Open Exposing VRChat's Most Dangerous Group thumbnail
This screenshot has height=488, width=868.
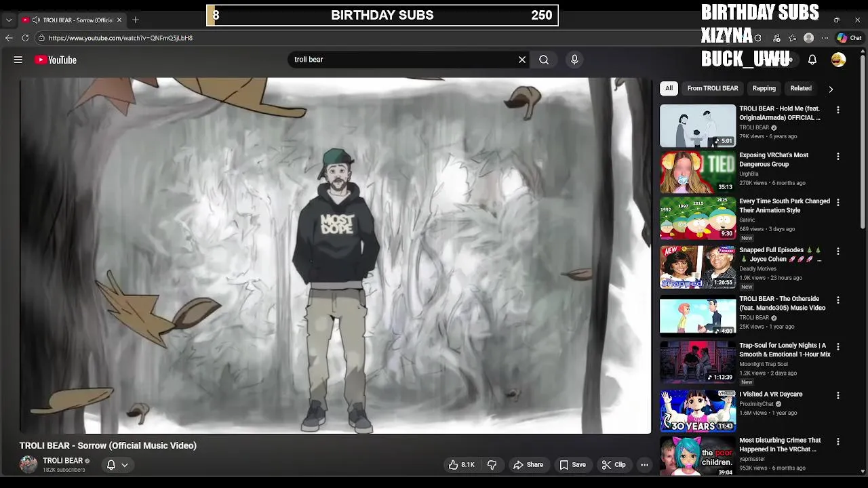click(x=698, y=172)
